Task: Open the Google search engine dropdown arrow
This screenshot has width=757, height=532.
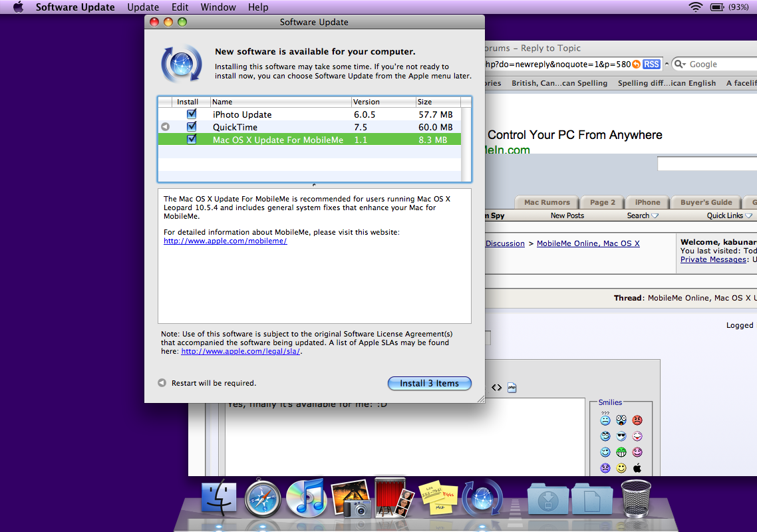Action: coord(681,65)
